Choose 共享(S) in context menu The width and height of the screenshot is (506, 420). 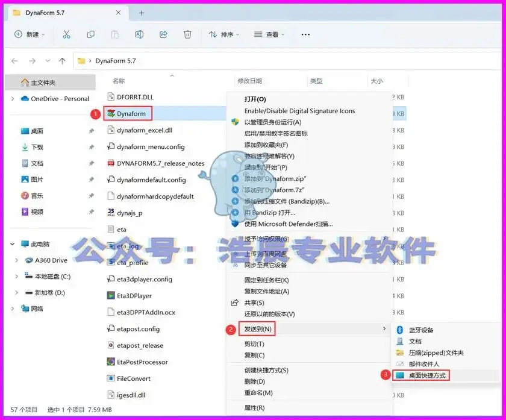[254, 303]
